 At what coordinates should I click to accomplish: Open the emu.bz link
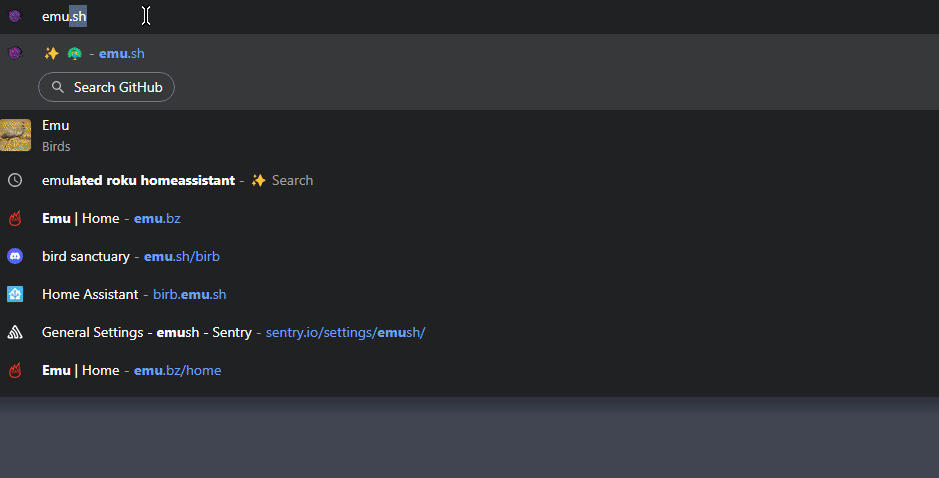pyautogui.click(x=157, y=219)
